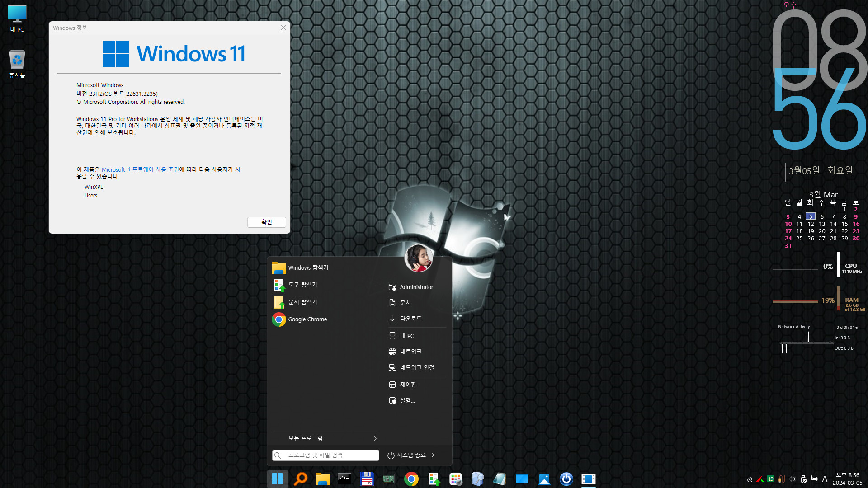The width and height of the screenshot is (868, 488).
Task: Click the WinXPE user name text
Action: (x=94, y=187)
